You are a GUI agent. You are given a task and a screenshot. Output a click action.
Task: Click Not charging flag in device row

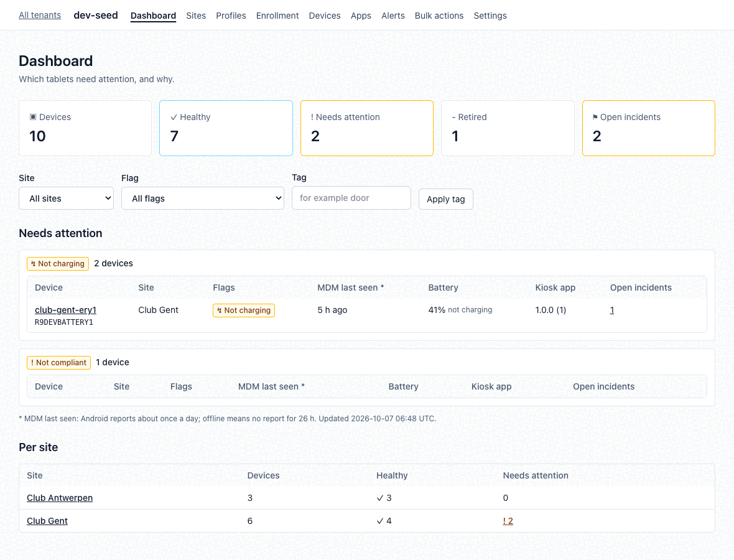244,310
